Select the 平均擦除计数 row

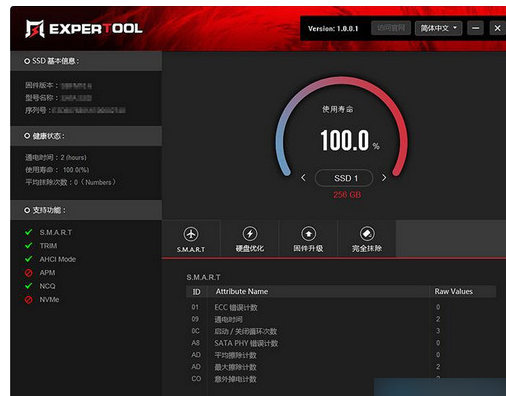[x=341, y=355]
